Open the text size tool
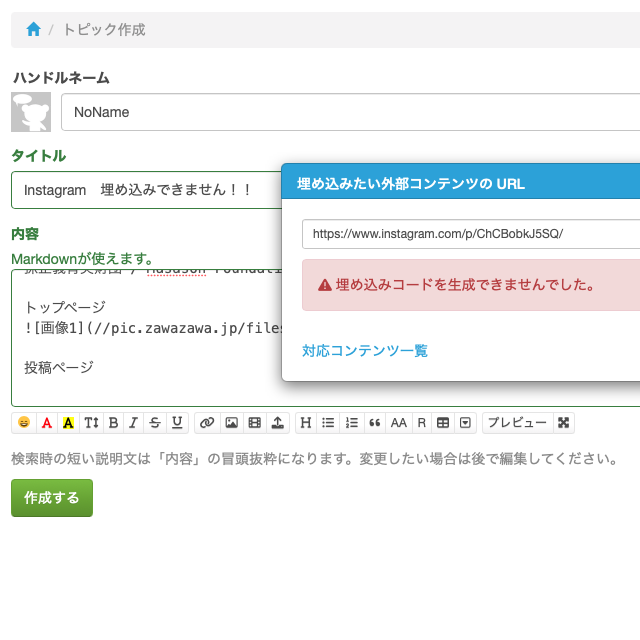 coord(91,422)
